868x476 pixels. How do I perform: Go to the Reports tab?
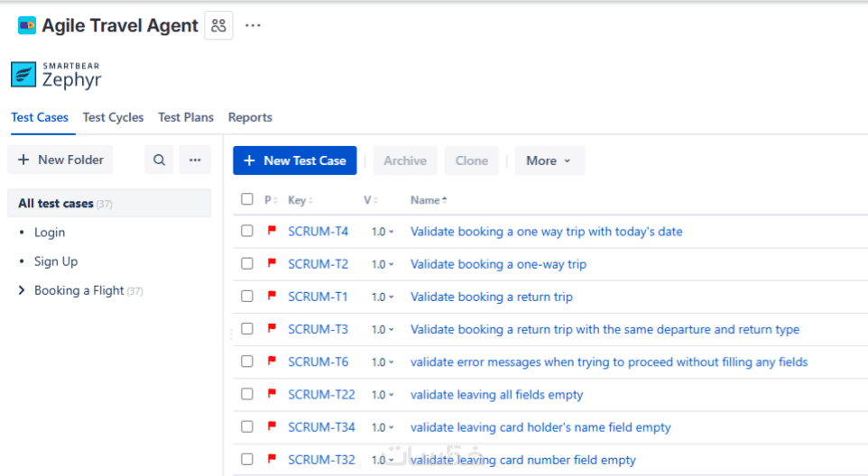[x=250, y=117]
